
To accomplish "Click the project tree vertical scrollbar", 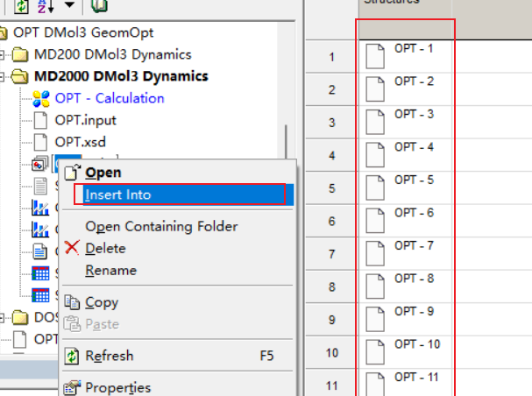I will click(287, 142).
